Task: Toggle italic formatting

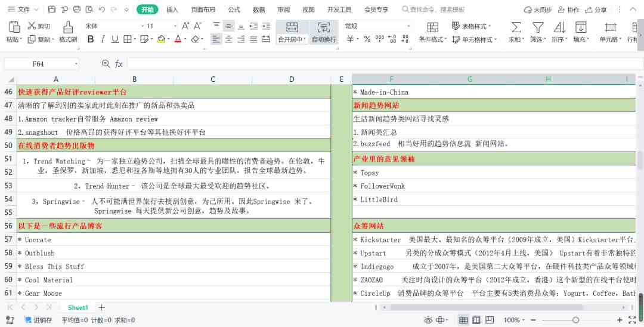Action: 103,39
